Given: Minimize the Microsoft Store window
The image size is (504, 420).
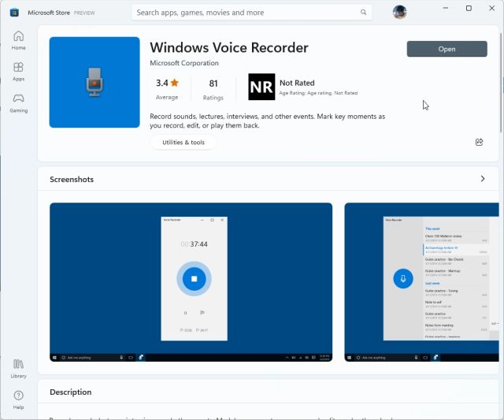Looking at the screenshot, I should click(446, 8).
